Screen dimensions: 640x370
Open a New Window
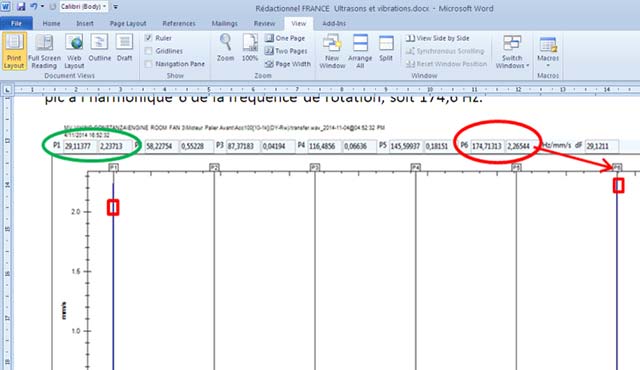coord(332,51)
